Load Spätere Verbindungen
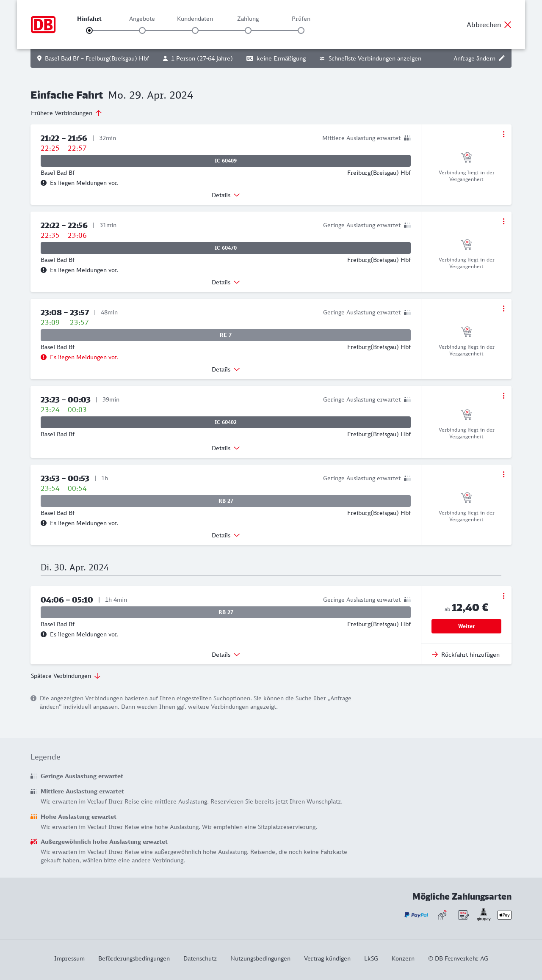542x980 pixels. pyautogui.click(x=66, y=676)
